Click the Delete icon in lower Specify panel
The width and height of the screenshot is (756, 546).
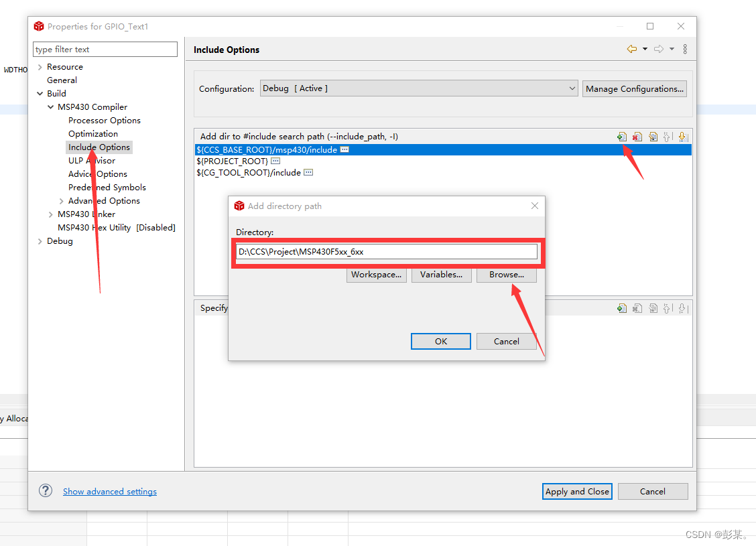(637, 308)
